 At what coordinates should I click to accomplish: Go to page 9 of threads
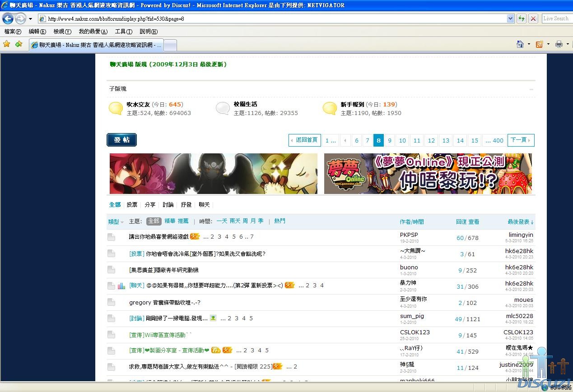[389, 140]
